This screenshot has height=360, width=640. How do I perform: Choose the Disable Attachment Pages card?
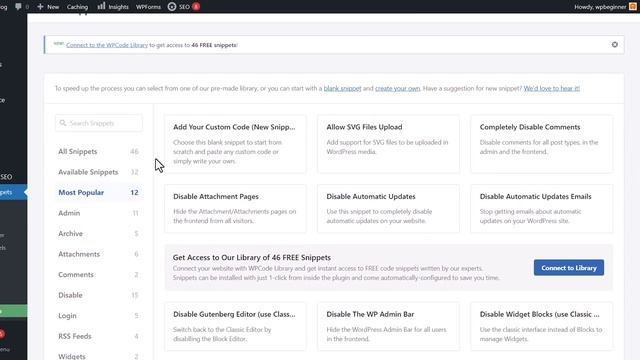point(235,209)
